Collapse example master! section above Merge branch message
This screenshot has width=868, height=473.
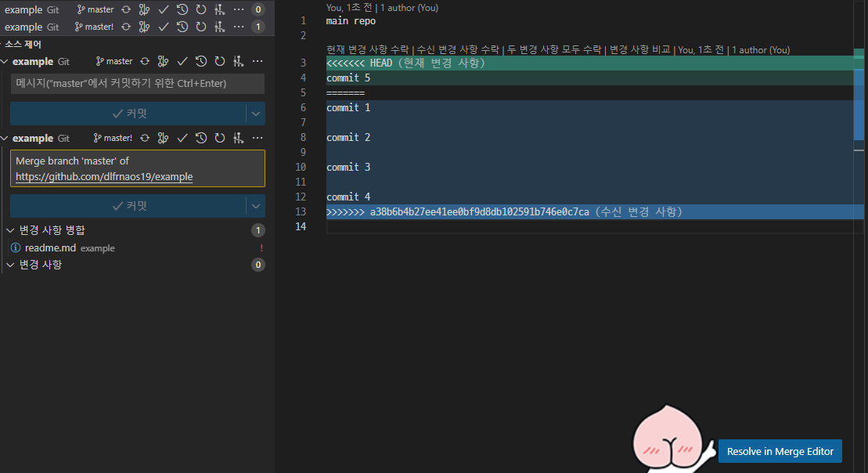point(5,138)
